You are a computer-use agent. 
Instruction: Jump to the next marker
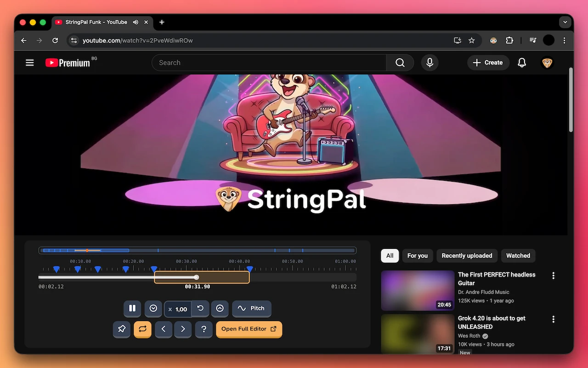point(183,329)
